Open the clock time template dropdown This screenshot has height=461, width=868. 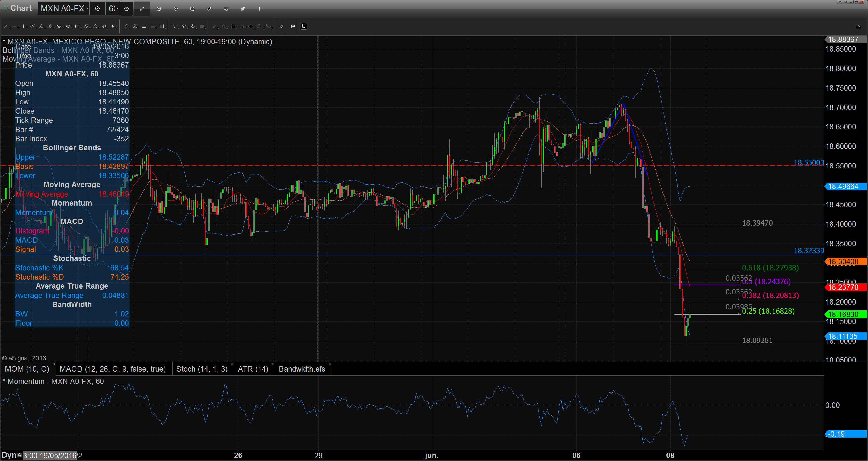coord(126,9)
